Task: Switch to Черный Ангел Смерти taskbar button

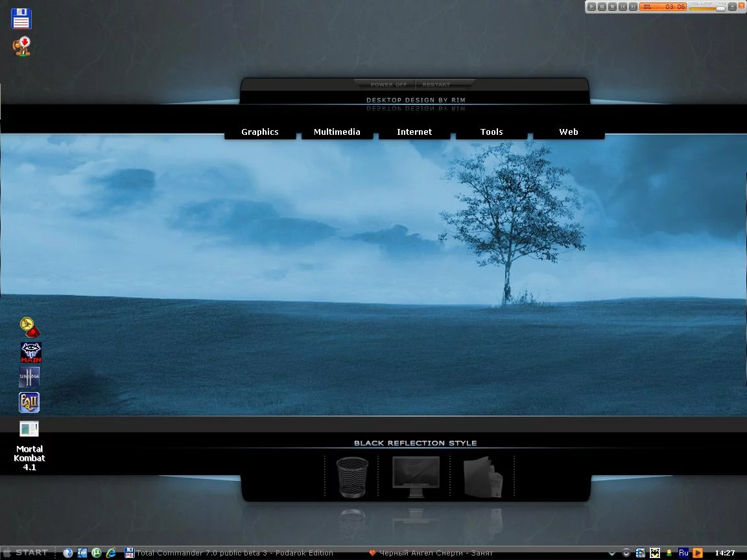Action: [x=431, y=553]
